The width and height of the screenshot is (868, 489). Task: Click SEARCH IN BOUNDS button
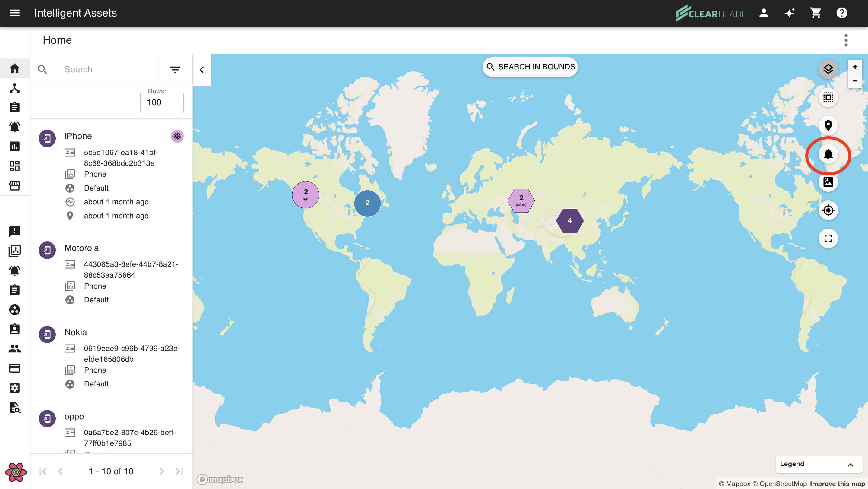click(x=531, y=67)
